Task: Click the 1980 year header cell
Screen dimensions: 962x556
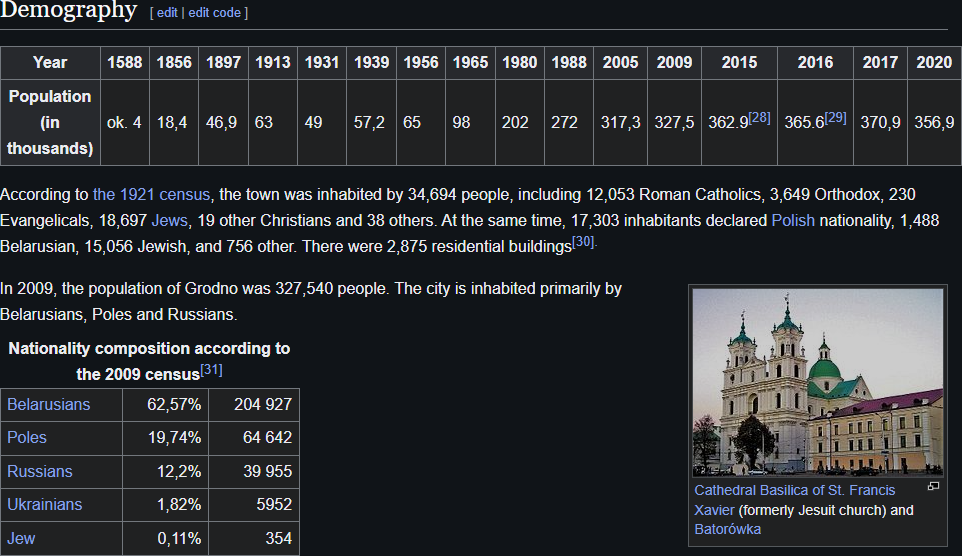Action: coord(520,63)
